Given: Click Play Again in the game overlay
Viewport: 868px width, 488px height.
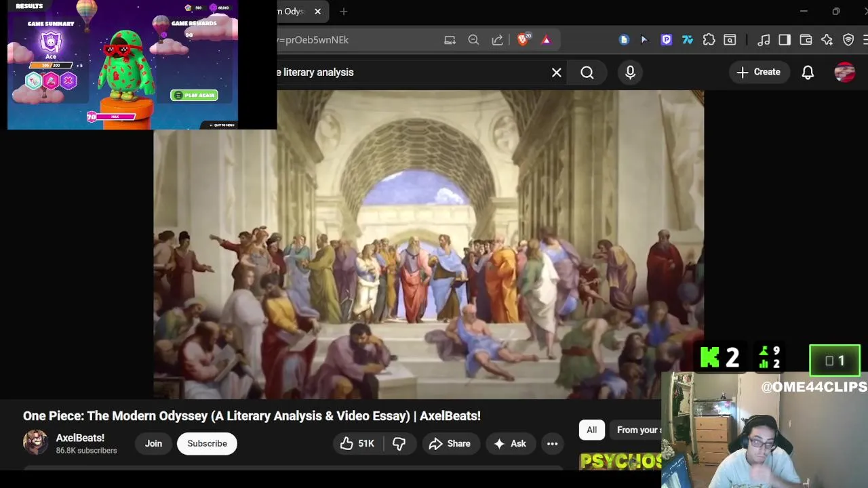Looking at the screenshot, I should click(x=195, y=95).
